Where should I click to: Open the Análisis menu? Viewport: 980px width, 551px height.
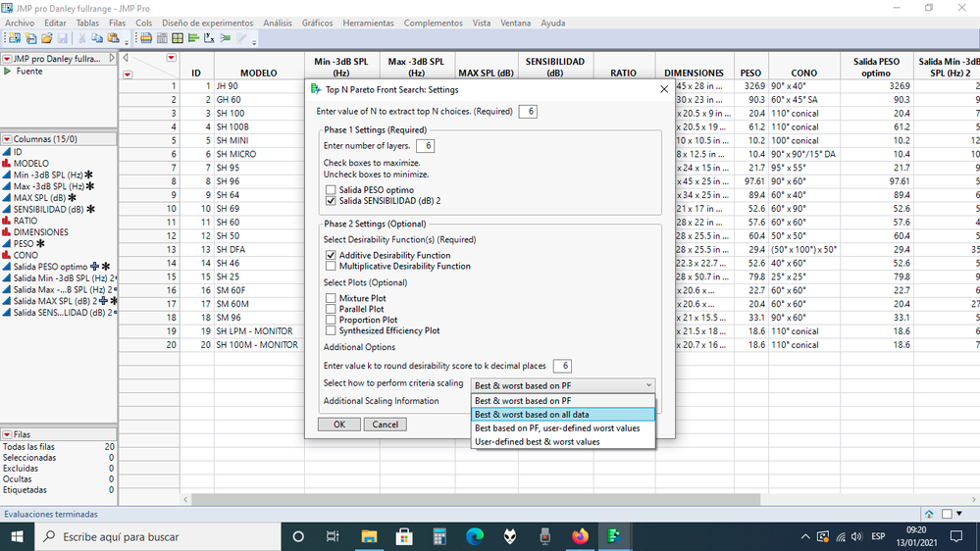tap(278, 23)
